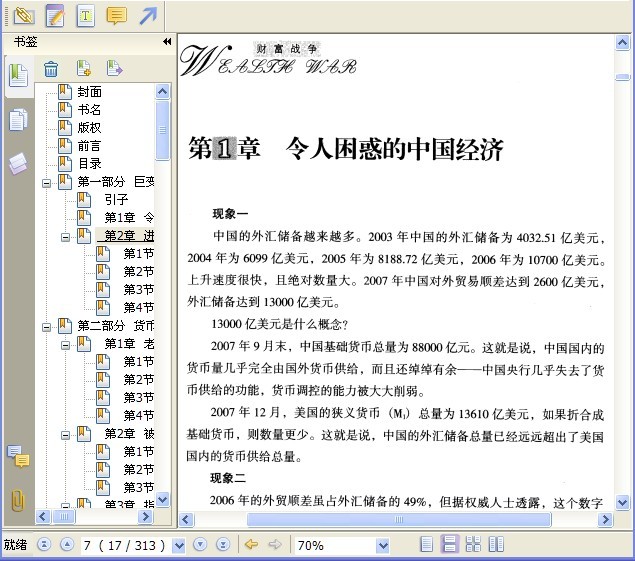Select the yellow comment note tool
This screenshot has height=561, width=635.
(117, 16)
